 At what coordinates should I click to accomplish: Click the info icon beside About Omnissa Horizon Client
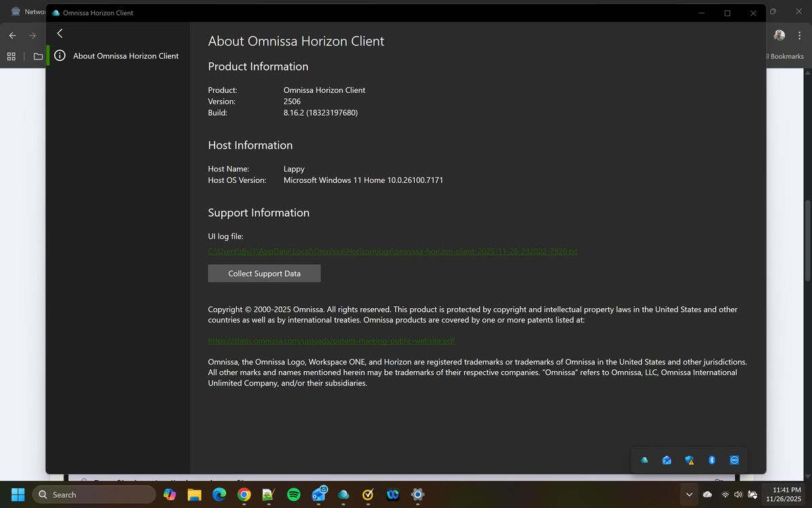(60, 56)
